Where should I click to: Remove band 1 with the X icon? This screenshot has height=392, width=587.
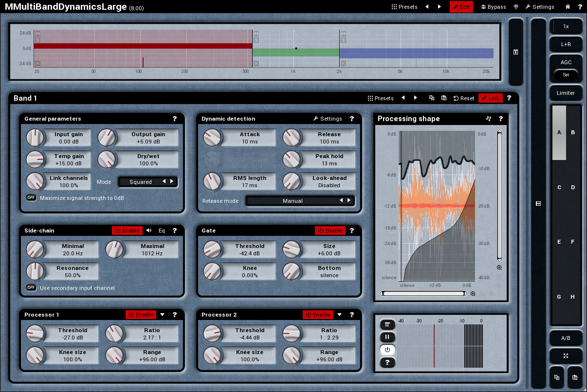click(x=37, y=63)
